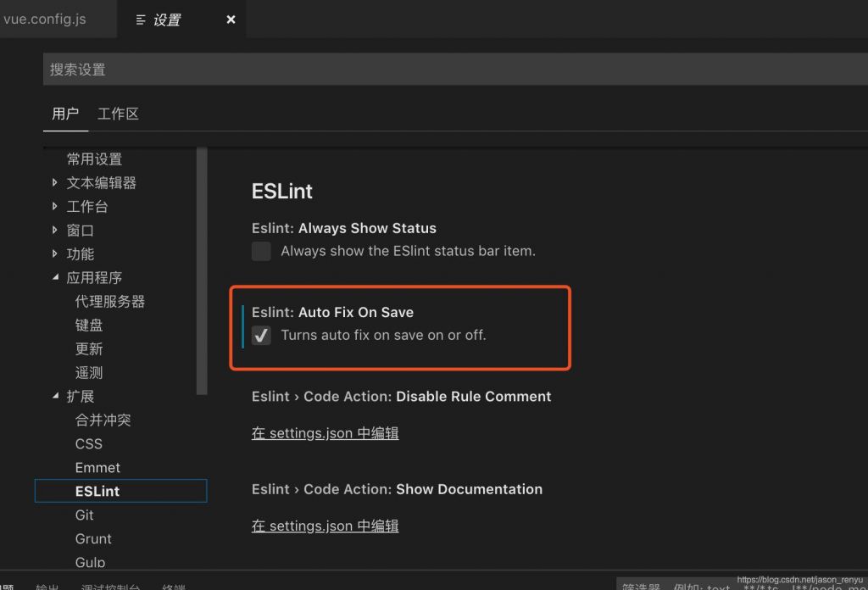Open settings.json link under Show Documentation

[325, 526]
